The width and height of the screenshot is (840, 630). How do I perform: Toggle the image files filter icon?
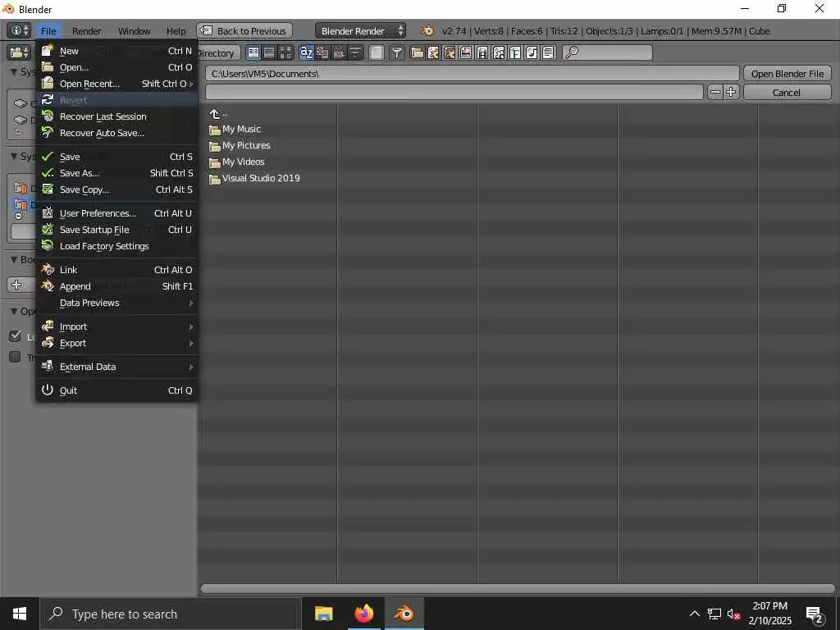point(466,52)
